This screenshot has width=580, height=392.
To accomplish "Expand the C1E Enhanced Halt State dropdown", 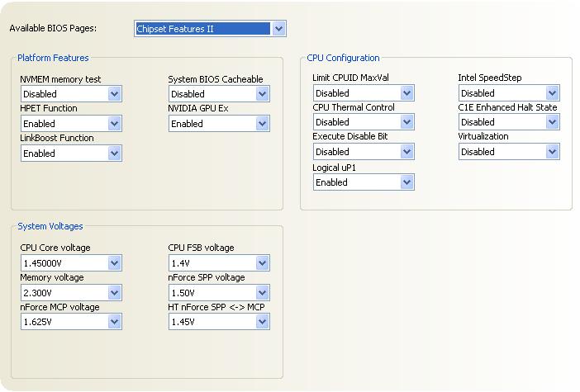I will click(552, 122).
